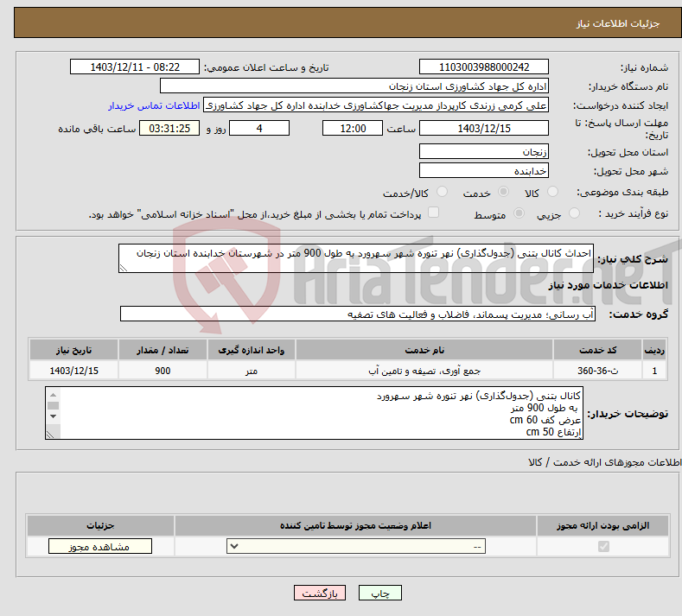Click the scroll down arrow in buyer notes

click(53, 416)
